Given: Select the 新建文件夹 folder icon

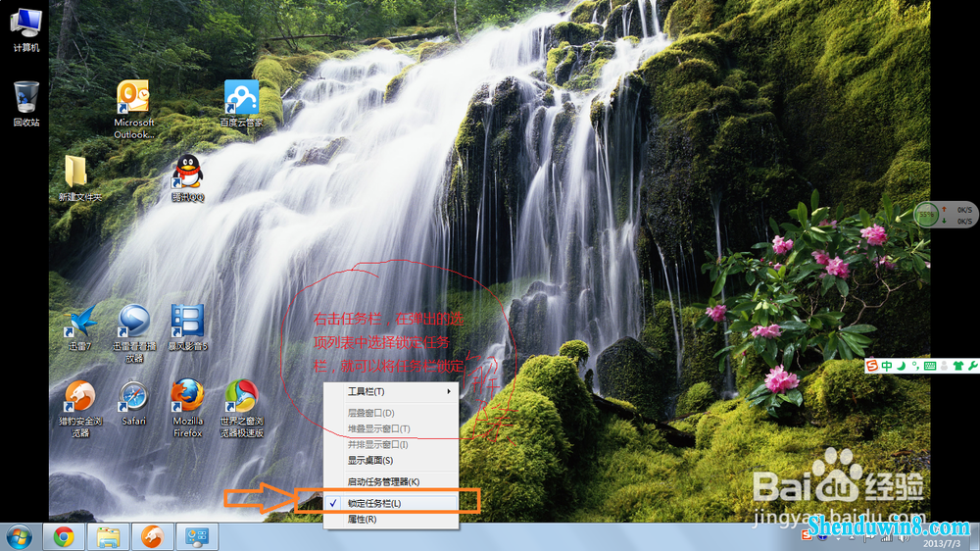Looking at the screenshot, I should (x=79, y=178).
